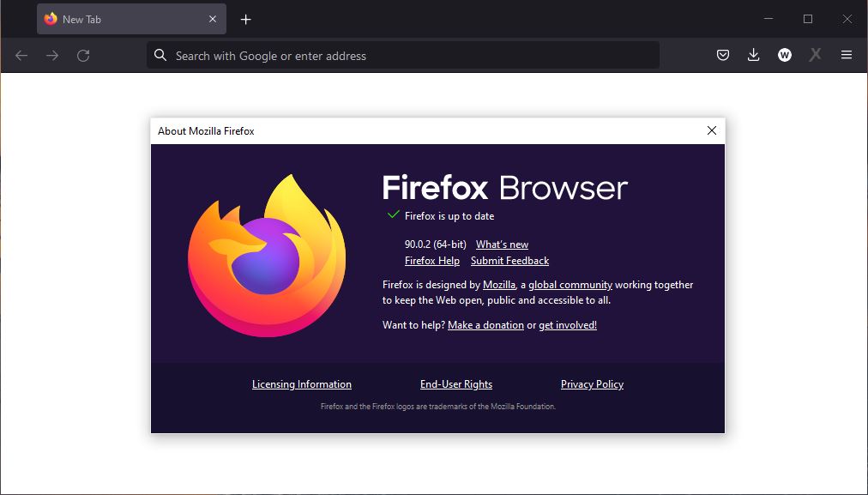Viewport: 868px width, 495px height.
Task: Navigate forward using the forward arrow
Action: click(x=51, y=54)
